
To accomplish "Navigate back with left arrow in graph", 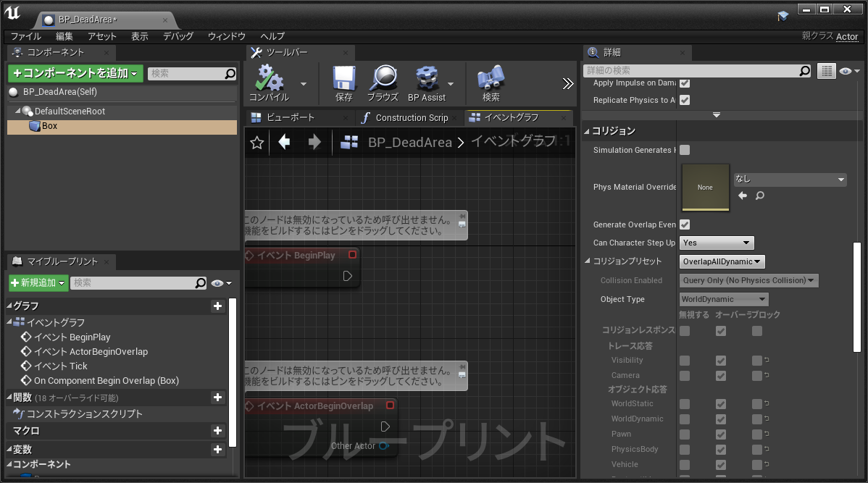I will [x=284, y=142].
